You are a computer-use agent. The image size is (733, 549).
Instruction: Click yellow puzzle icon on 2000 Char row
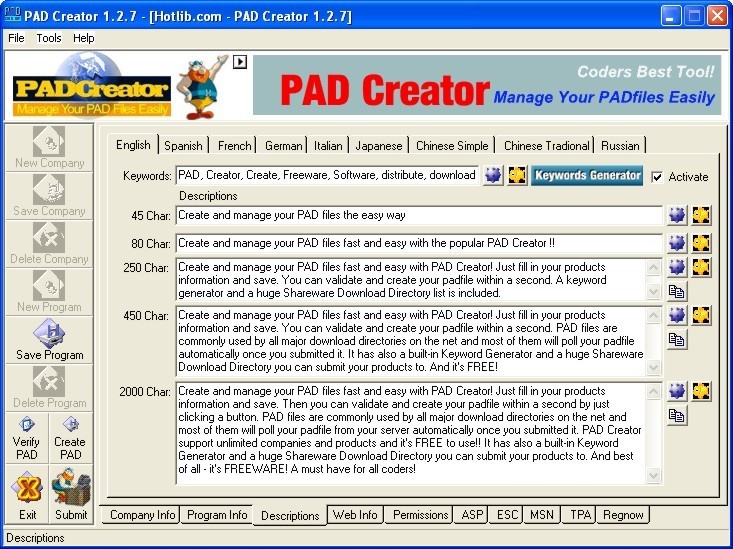coord(701,391)
